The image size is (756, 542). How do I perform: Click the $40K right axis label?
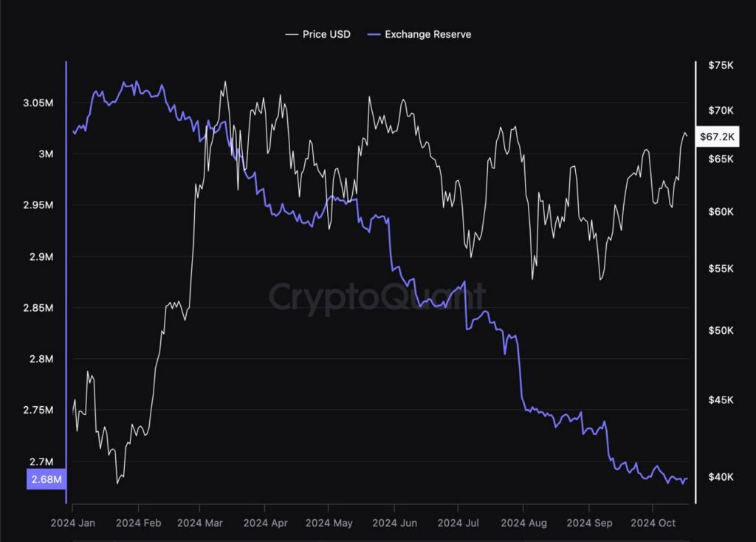721,477
